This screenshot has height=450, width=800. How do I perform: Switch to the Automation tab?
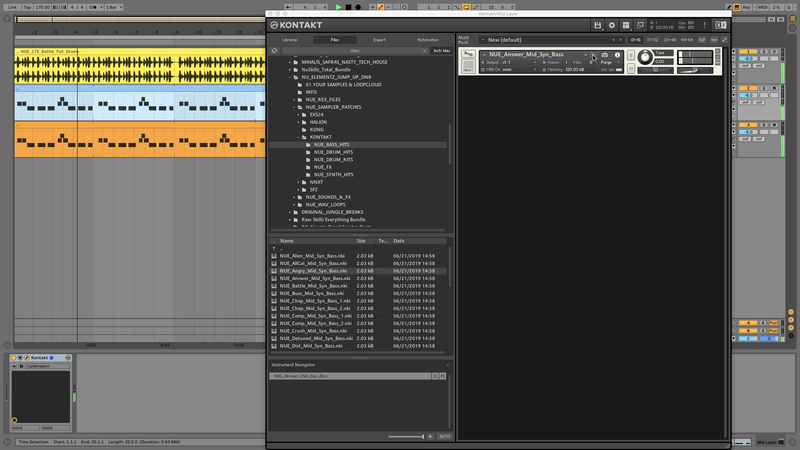click(428, 40)
